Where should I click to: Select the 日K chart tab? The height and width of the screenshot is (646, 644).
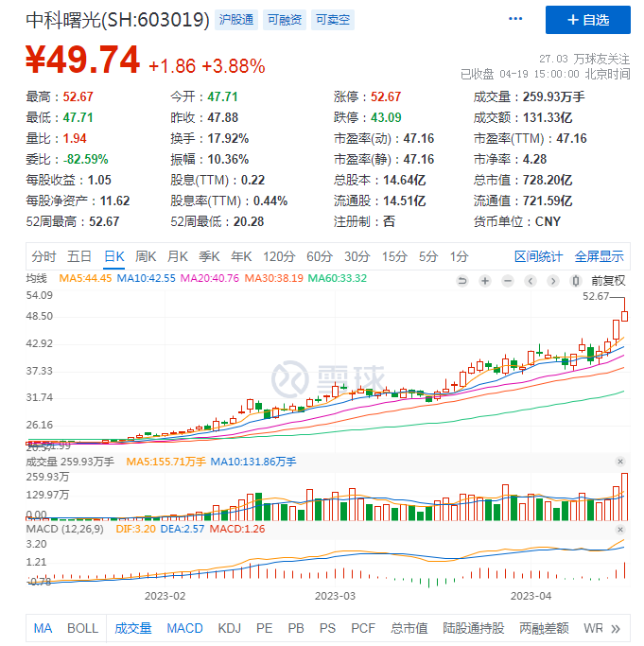[x=114, y=256]
